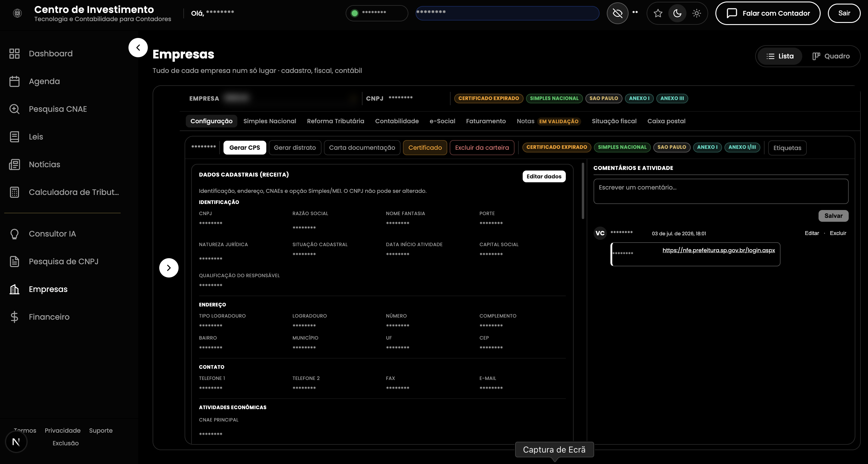Image resolution: width=868 pixels, height=464 pixels.
Task: Switch to dark mode moon toggle
Action: pyautogui.click(x=677, y=13)
